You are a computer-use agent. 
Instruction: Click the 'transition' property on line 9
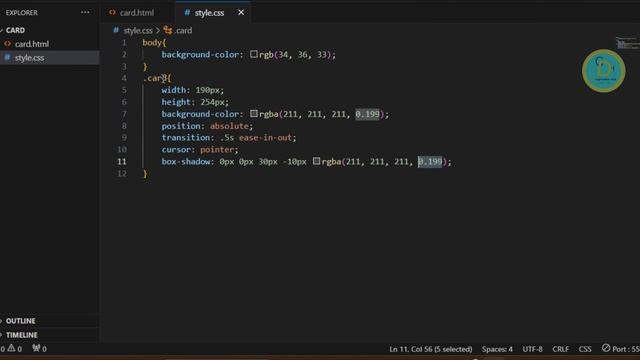(x=186, y=138)
